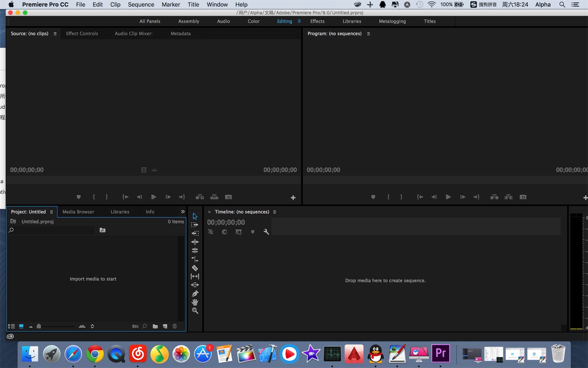The image size is (588, 368).
Task: Select the Selection tool arrow
Action: coord(195,216)
